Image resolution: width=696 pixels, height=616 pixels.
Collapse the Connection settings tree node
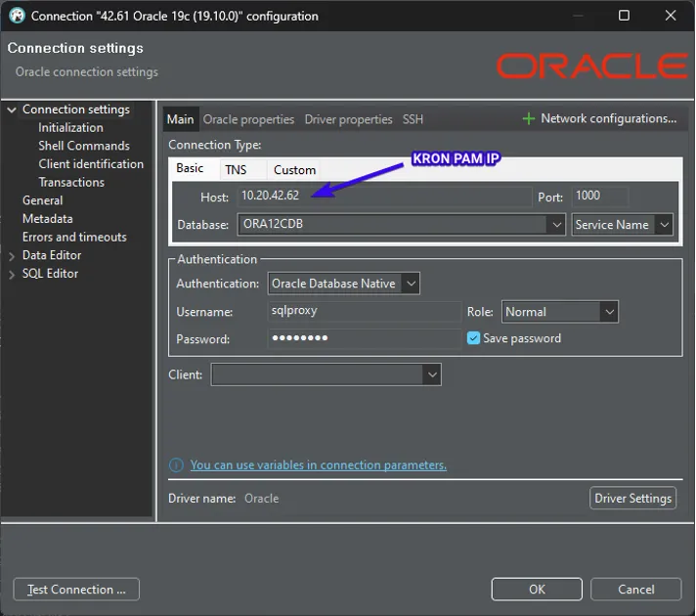pos(12,110)
